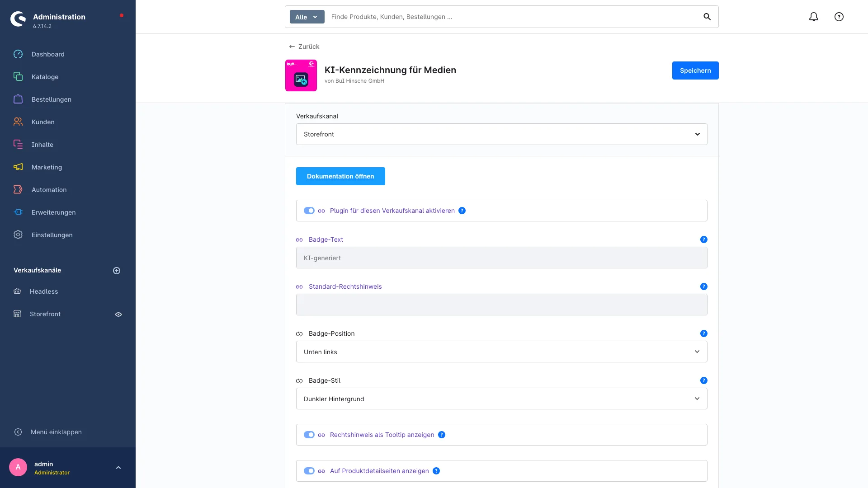Click the Badge-Stil help icon
The image size is (868, 488).
pyautogui.click(x=704, y=380)
